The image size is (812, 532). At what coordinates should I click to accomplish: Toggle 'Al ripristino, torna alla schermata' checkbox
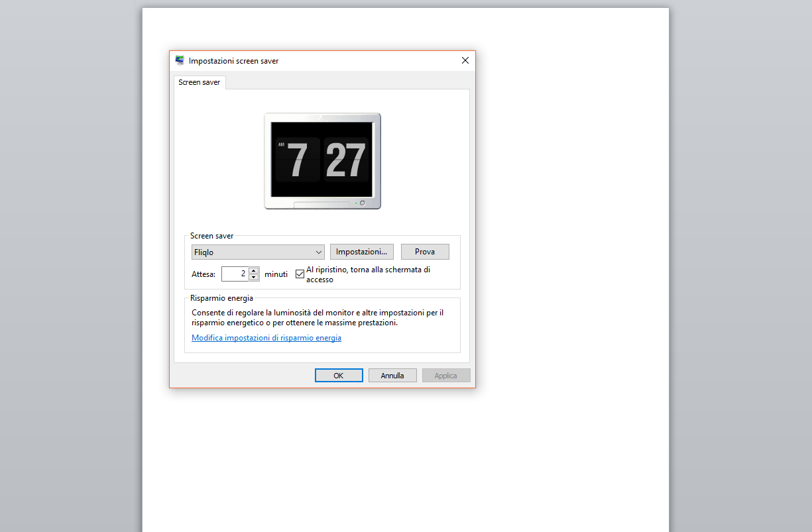coord(300,274)
